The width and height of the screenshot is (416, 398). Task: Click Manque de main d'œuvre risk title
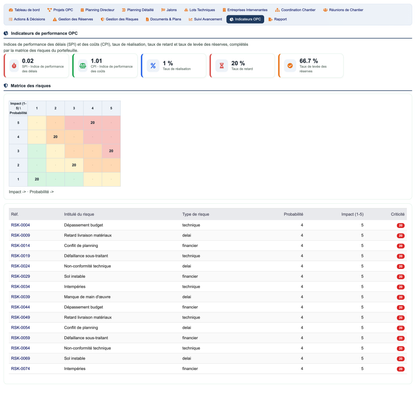87,297
